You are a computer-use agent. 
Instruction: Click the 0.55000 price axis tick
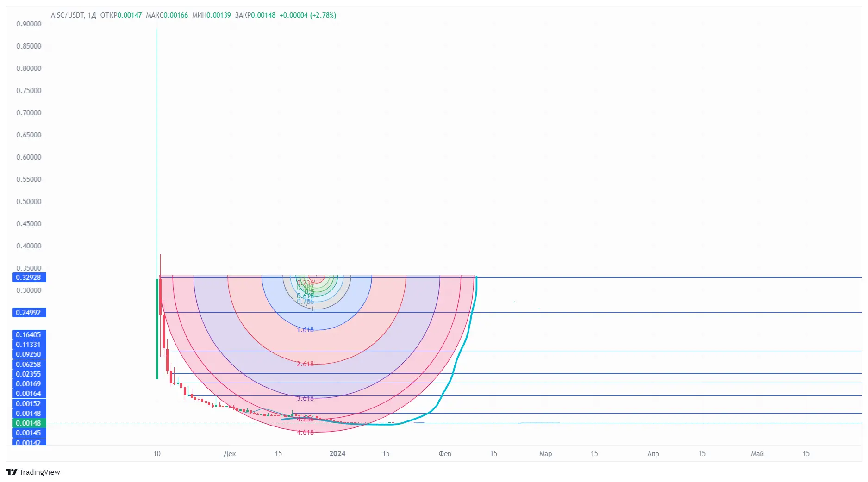29,179
